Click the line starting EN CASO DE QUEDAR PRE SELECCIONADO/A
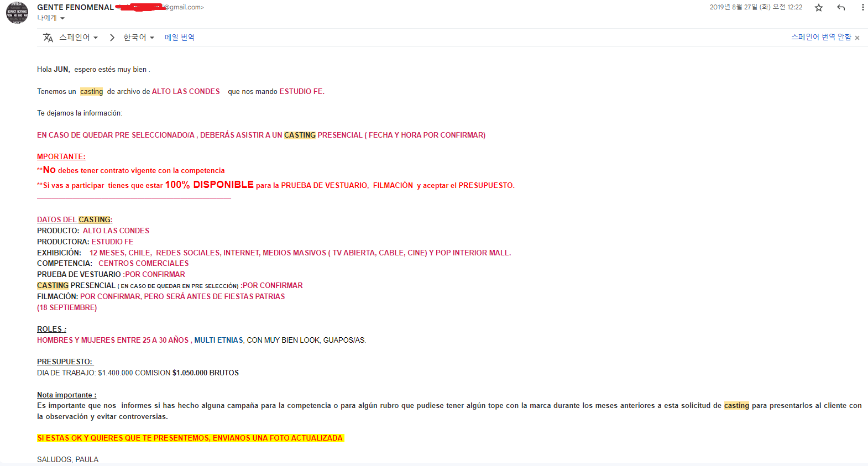Viewport: 868px width, 466px height. pyautogui.click(x=262, y=135)
